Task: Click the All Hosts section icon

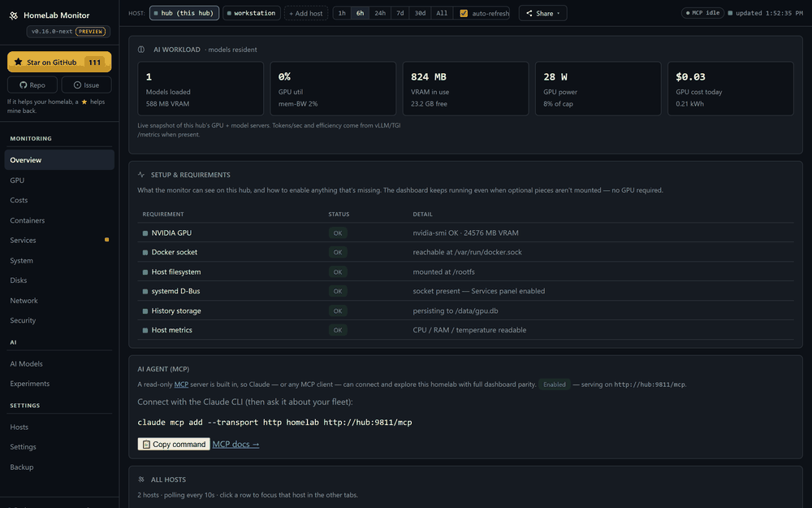Action: point(140,480)
